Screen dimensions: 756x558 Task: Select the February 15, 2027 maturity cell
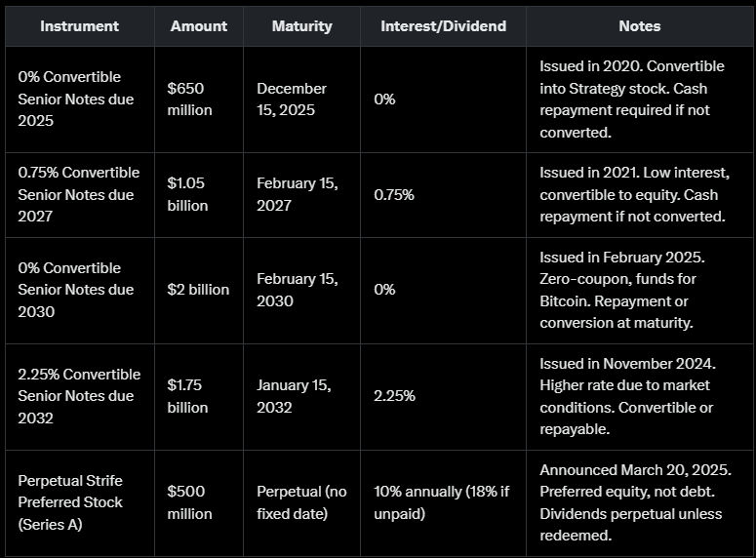point(298,194)
